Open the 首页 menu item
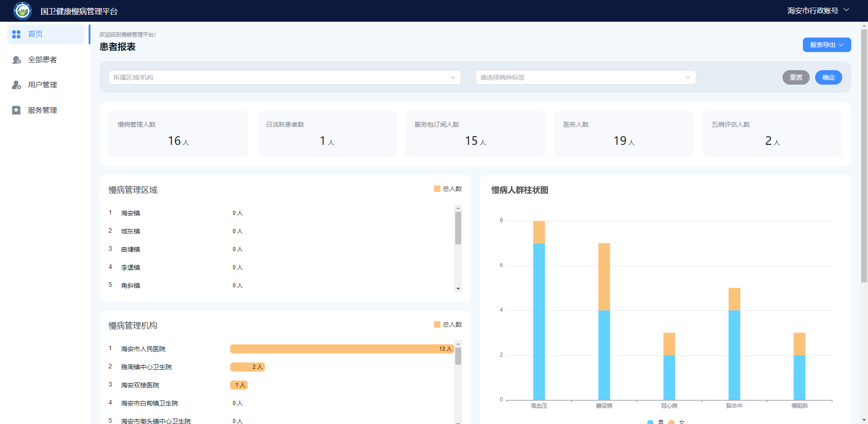The width and height of the screenshot is (868, 424). coord(46,34)
